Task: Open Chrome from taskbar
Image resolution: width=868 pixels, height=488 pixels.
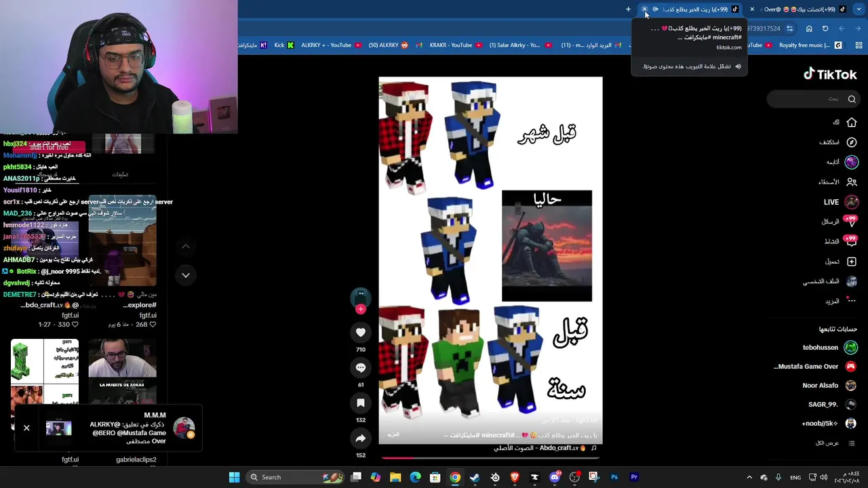Action: (455, 477)
